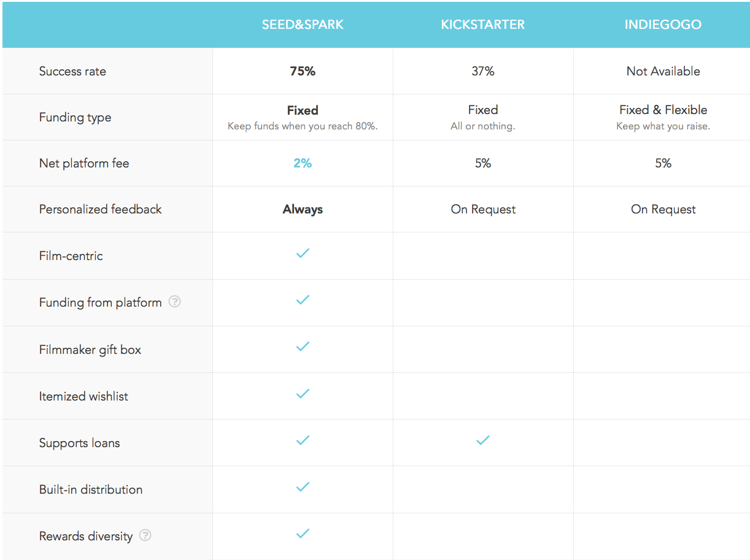Click Indiegogo's 5% platform fee value

coord(663,163)
